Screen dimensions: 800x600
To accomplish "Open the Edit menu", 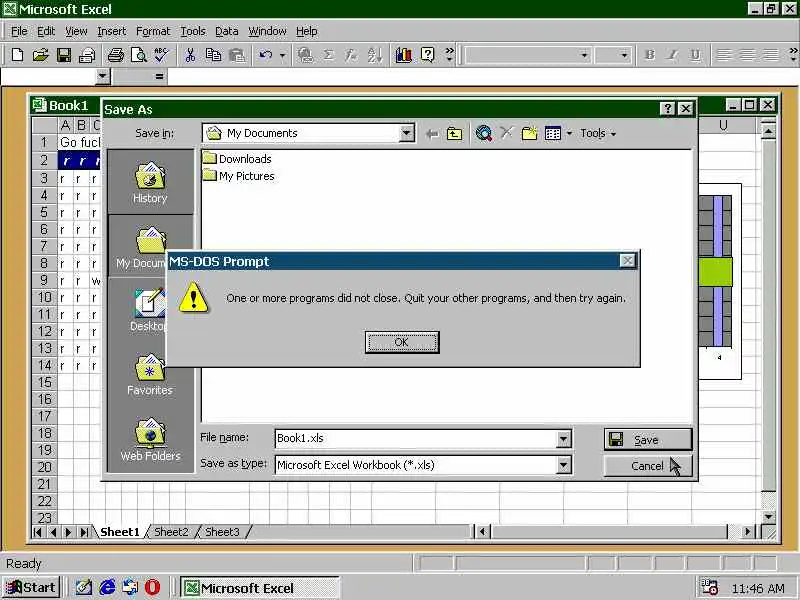I will 46,31.
